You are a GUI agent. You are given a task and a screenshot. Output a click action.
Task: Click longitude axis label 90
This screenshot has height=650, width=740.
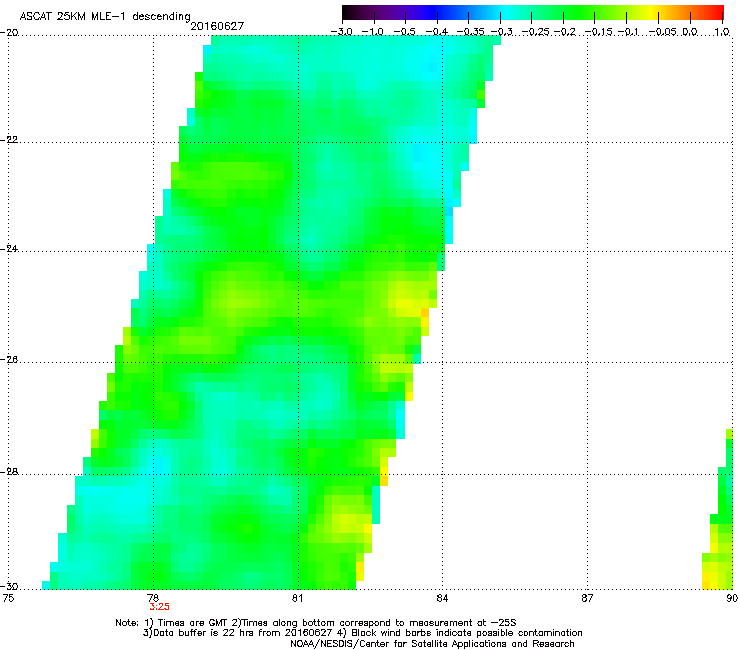pos(732,598)
